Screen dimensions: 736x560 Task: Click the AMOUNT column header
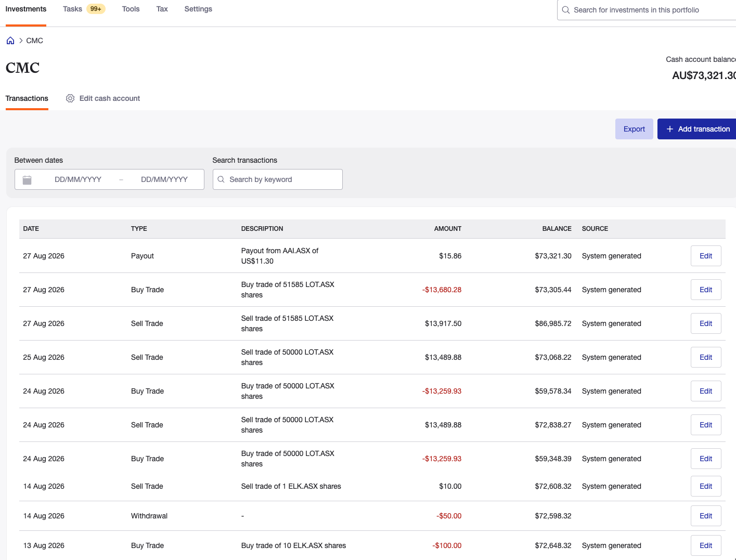pos(448,229)
